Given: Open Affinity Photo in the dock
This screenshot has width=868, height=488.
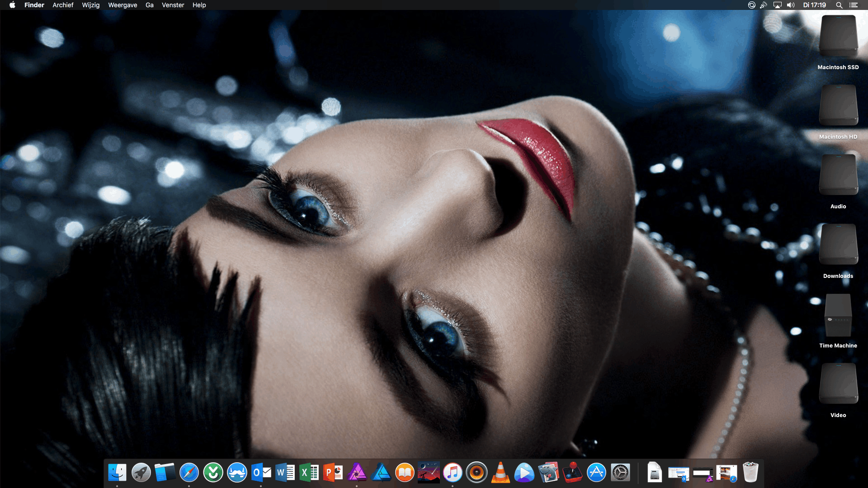Looking at the screenshot, I should pyautogui.click(x=357, y=473).
